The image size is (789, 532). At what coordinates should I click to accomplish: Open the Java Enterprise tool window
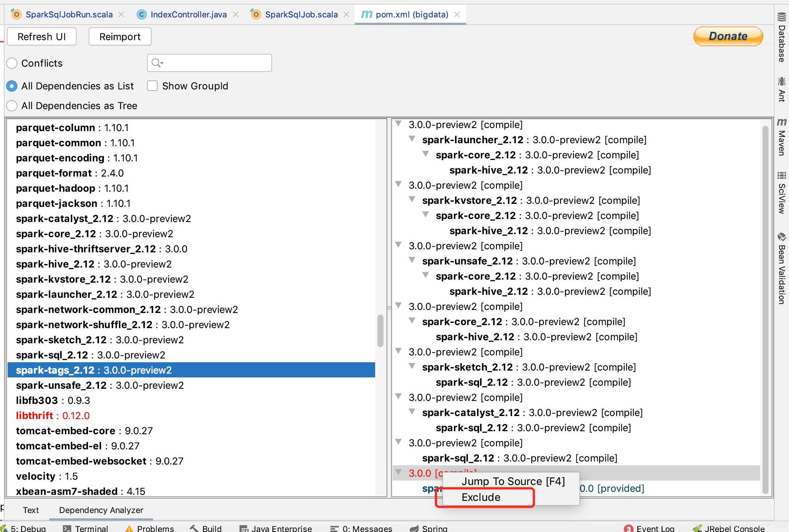276,528
